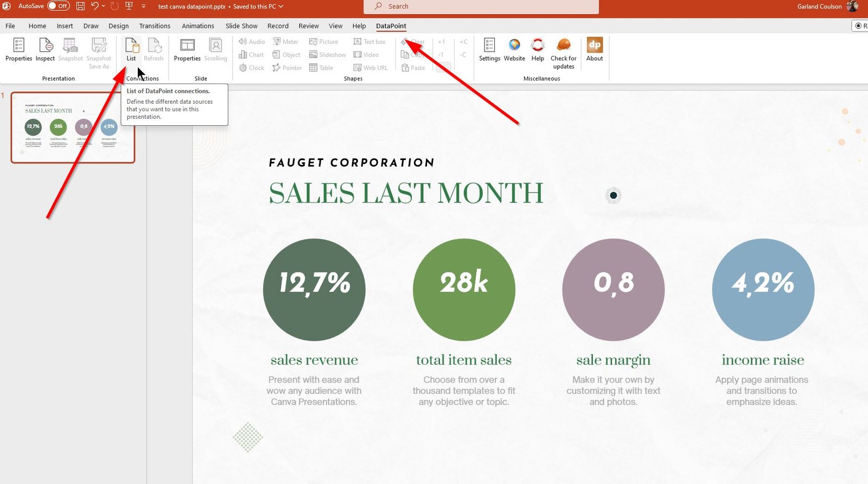Click the Help lifebuoy icon

coord(538,49)
